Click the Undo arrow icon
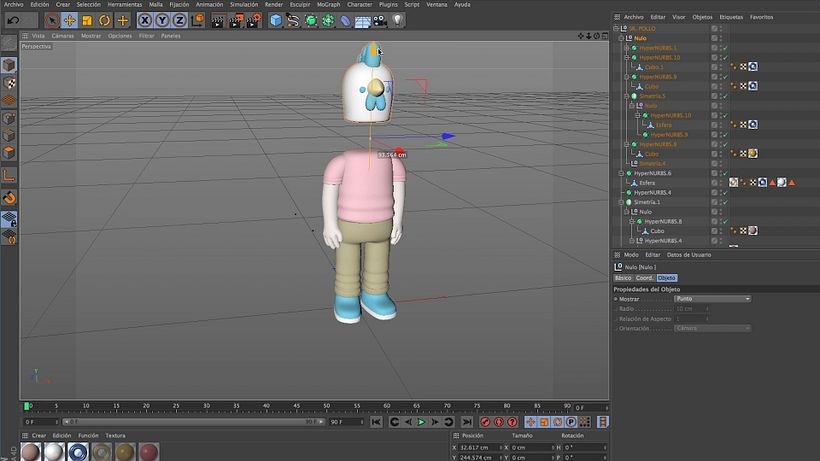The height and width of the screenshot is (461, 820). tap(14, 20)
